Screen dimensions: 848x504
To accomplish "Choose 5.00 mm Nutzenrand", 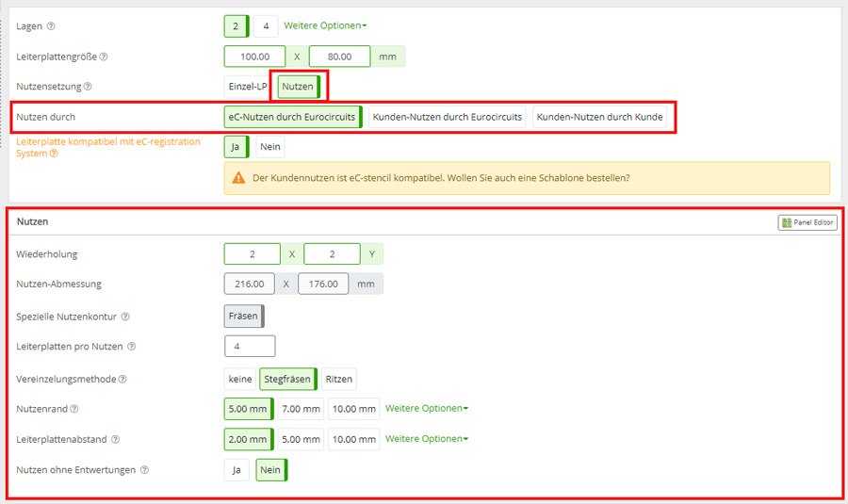I will (x=249, y=409).
